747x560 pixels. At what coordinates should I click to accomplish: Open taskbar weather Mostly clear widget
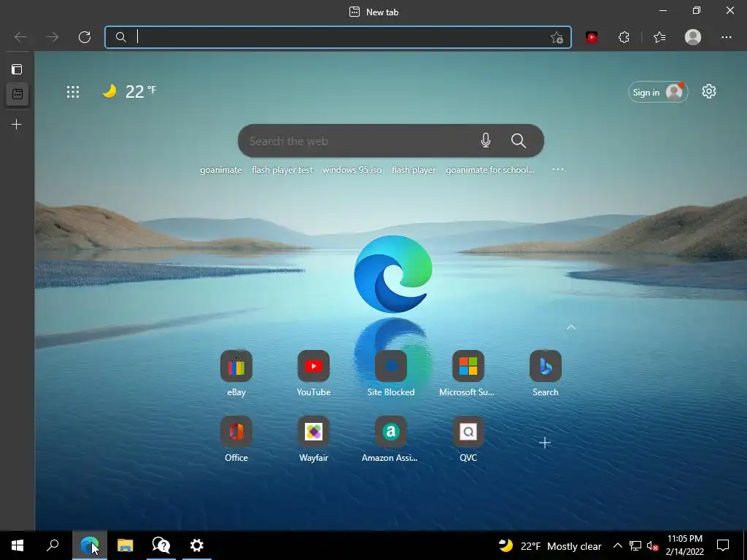click(550, 545)
